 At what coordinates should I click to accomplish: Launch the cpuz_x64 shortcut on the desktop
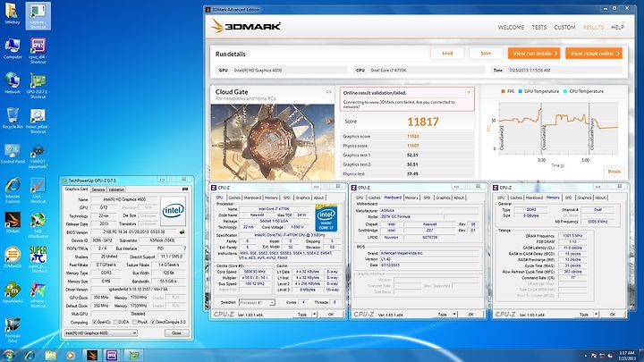click(38, 50)
